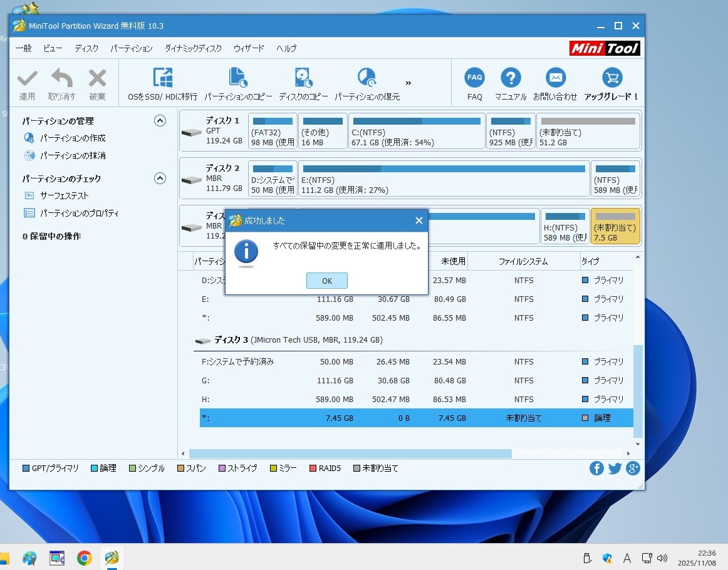Click the お問い合わせ mail icon
This screenshot has width=728, height=570.
click(555, 78)
